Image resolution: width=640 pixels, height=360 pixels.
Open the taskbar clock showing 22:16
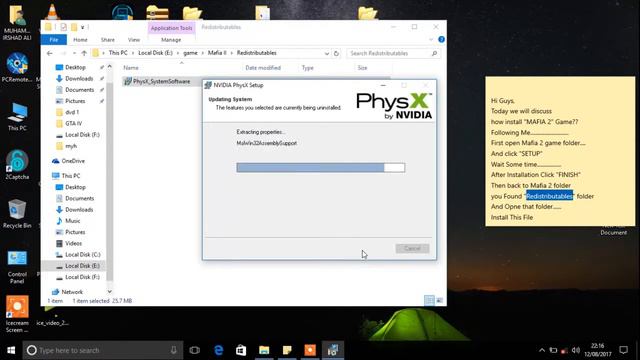tap(597, 350)
